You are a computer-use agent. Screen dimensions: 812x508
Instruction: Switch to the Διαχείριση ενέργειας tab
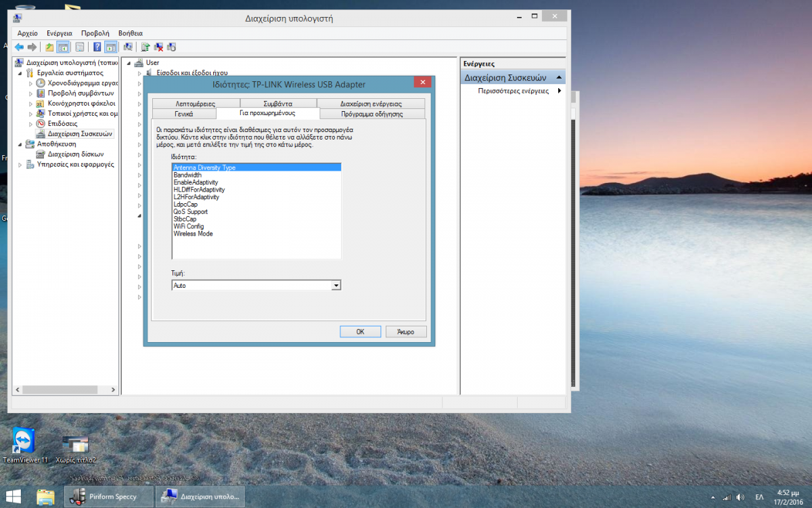(371, 104)
